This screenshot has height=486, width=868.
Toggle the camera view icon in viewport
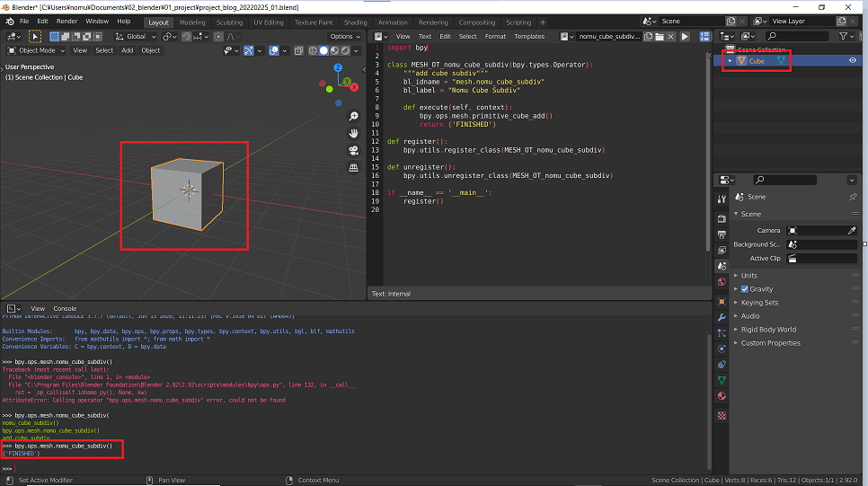354,150
